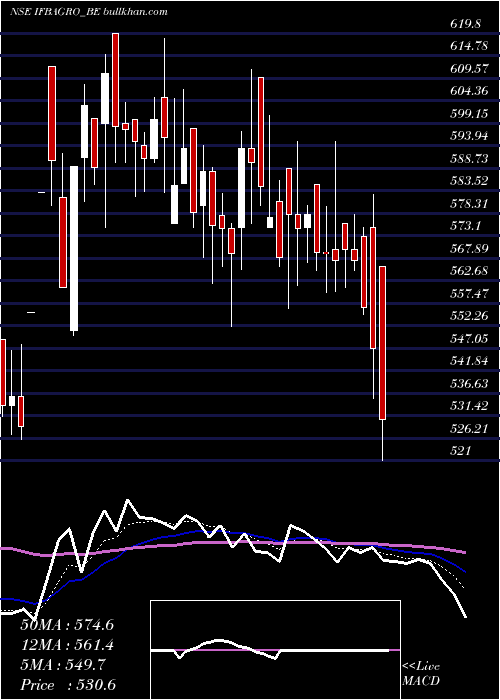The width and height of the screenshot is (500, 700).
Task: Select the 588.73 price axis label
Action: 469,158
